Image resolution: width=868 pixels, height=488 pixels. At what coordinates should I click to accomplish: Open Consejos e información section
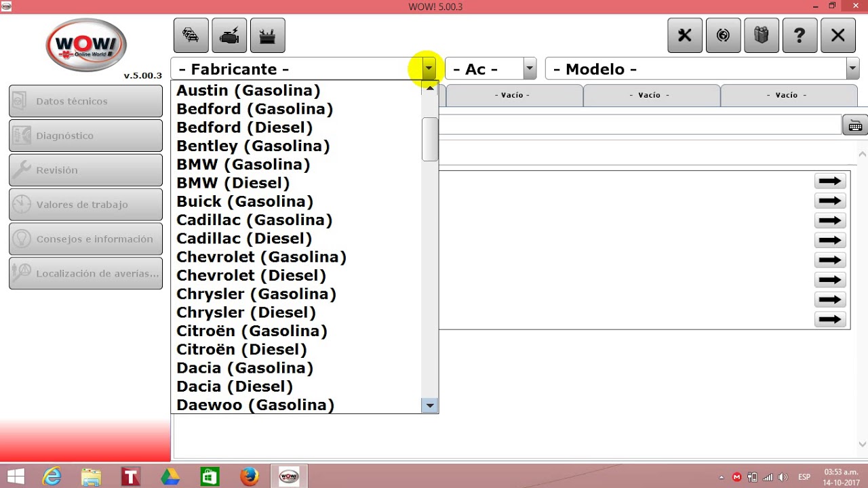tap(85, 239)
